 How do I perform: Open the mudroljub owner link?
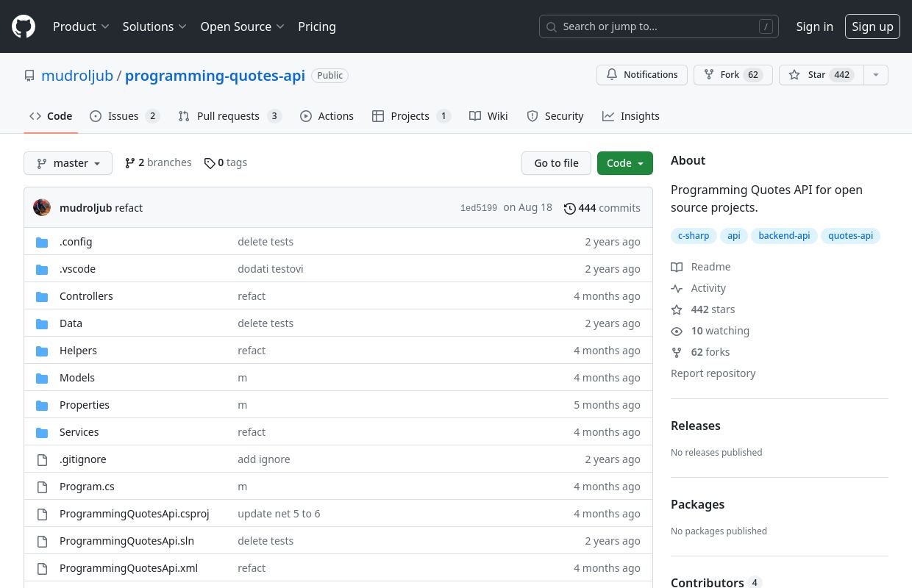point(77,76)
